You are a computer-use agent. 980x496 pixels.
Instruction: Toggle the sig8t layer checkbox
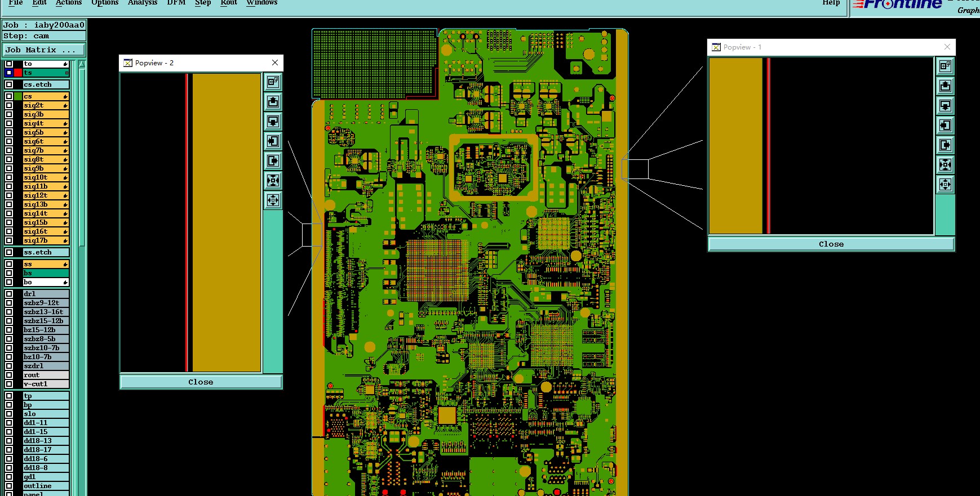(9, 159)
